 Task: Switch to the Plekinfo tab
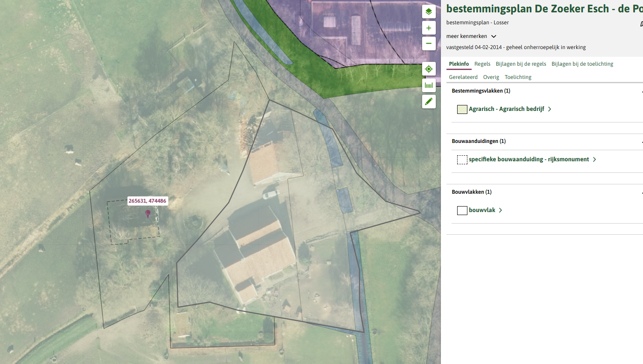459,64
